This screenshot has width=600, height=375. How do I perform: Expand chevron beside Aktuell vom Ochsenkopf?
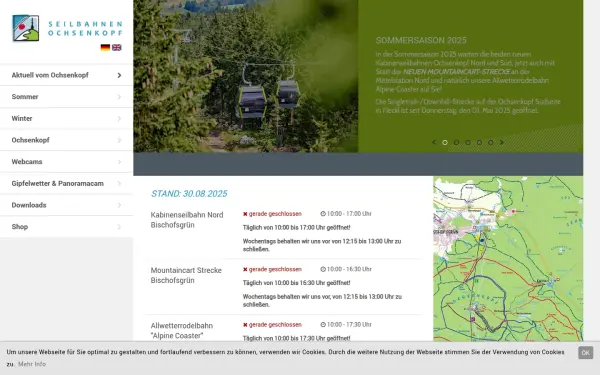point(119,75)
